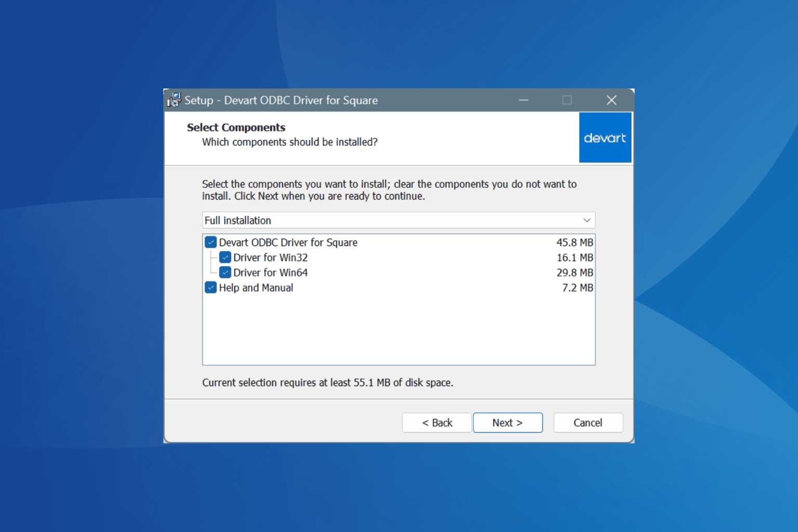Close the setup window
This screenshot has width=798, height=532.
coord(611,100)
